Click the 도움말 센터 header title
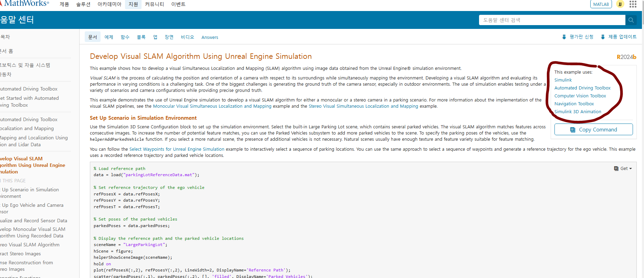 pos(17,20)
